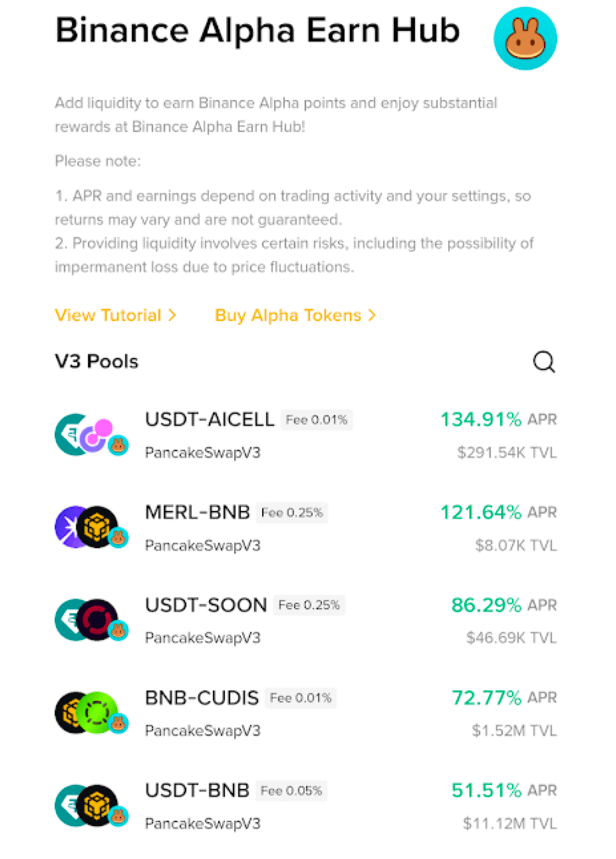The height and width of the screenshot is (859, 616).
Task: Click the USDT-BNB token pair icon
Action: pyautogui.click(x=91, y=805)
